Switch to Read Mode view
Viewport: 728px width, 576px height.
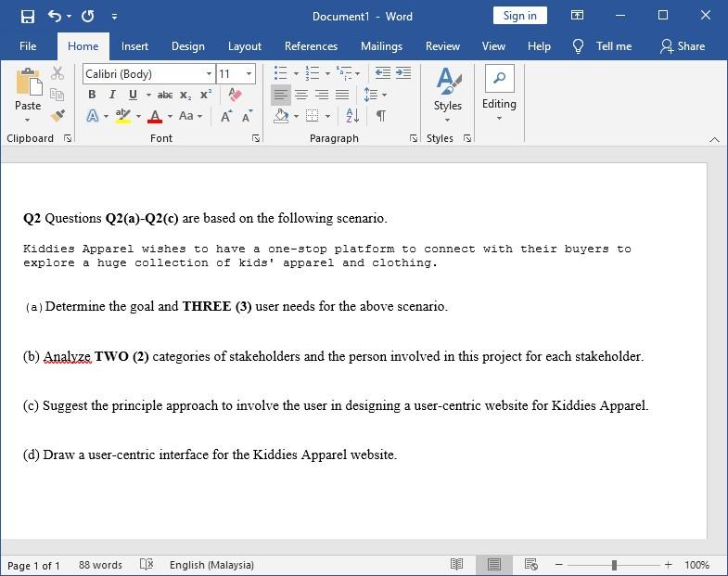pos(457,564)
